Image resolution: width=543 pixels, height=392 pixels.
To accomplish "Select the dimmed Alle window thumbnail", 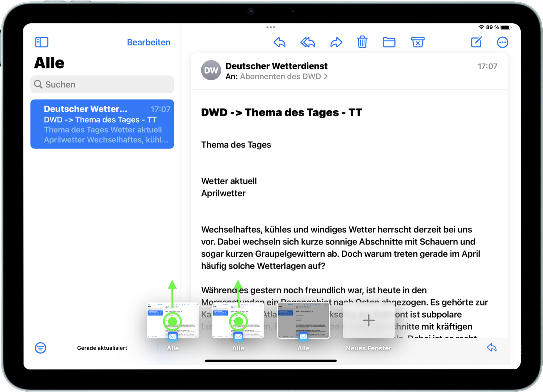I will point(303,320).
